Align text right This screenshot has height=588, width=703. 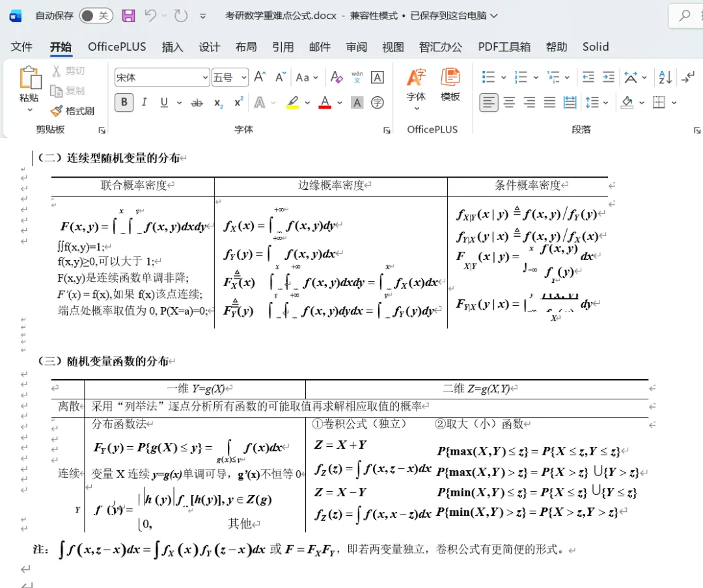[529, 103]
